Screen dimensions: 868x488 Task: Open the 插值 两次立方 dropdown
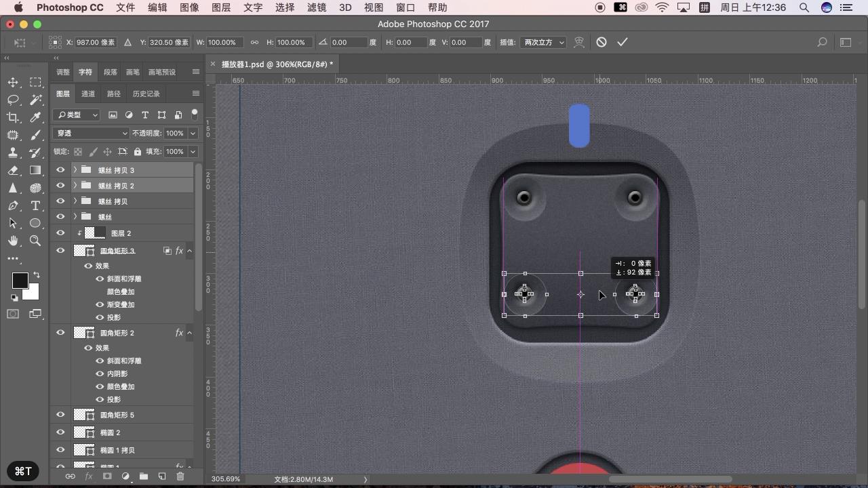(x=545, y=42)
